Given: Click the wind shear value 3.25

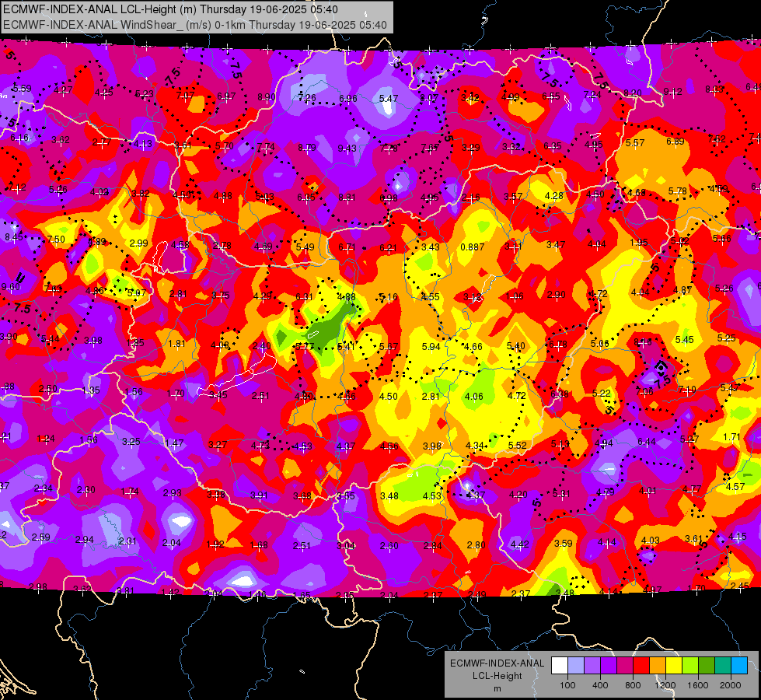Looking at the screenshot, I should (x=131, y=441).
